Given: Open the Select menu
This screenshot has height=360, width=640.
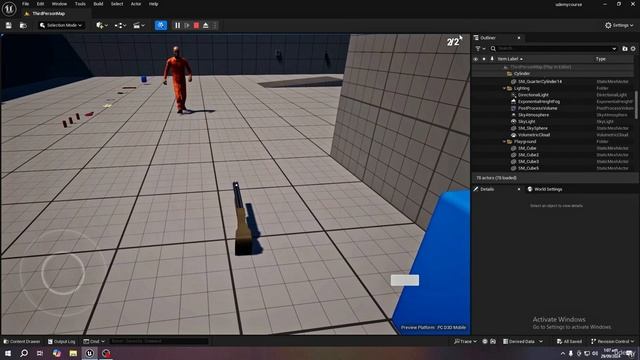Looking at the screenshot, I should click(x=117, y=4).
